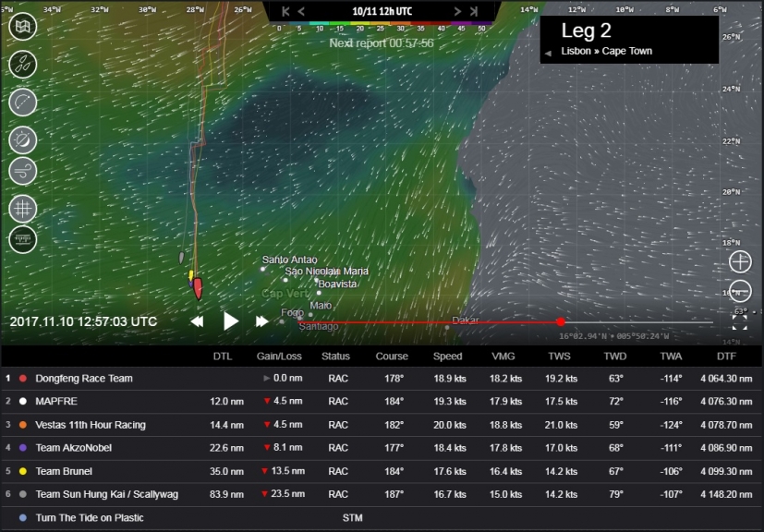The height and width of the screenshot is (532, 764).
Task: Click the red timeline position handle
Action: click(561, 322)
